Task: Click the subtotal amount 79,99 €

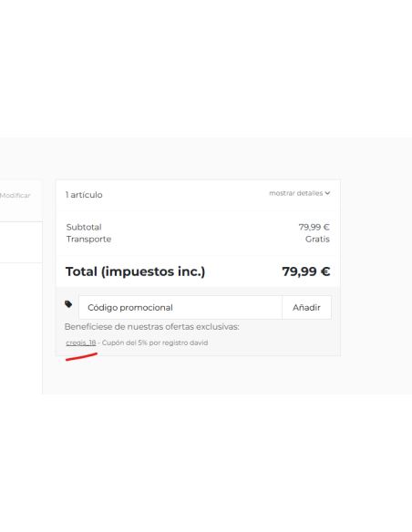Action: (314, 227)
